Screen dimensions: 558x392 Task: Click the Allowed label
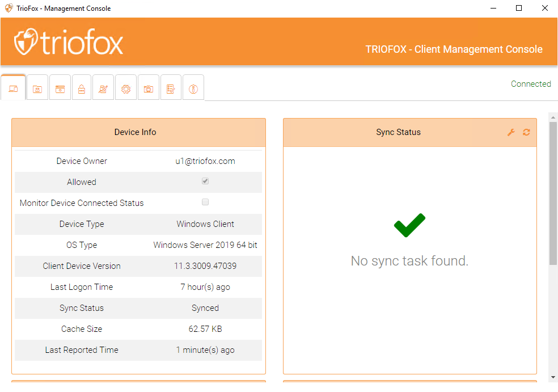click(x=82, y=182)
